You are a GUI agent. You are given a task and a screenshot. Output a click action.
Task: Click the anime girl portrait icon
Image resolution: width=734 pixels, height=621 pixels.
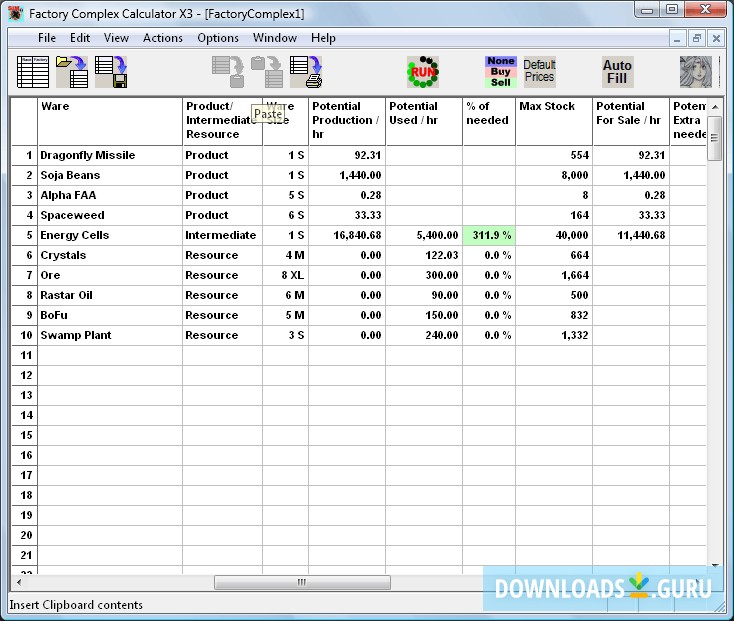696,72
